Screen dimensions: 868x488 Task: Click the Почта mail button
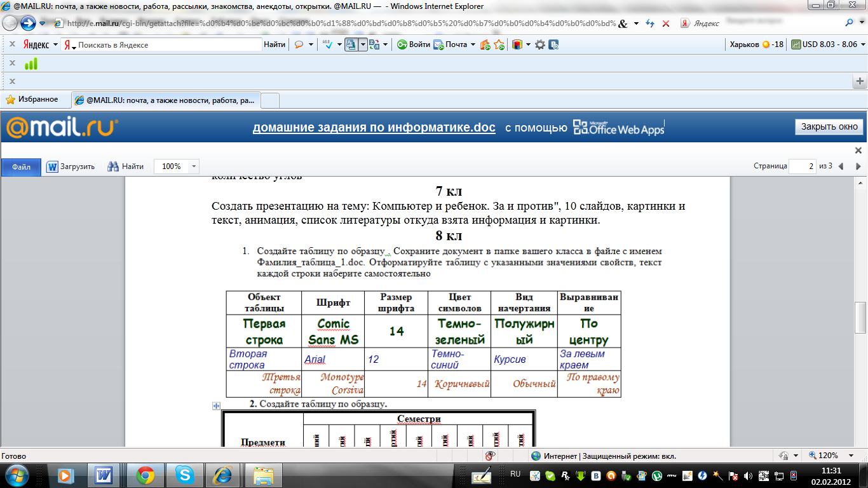[x=450, y=44]
